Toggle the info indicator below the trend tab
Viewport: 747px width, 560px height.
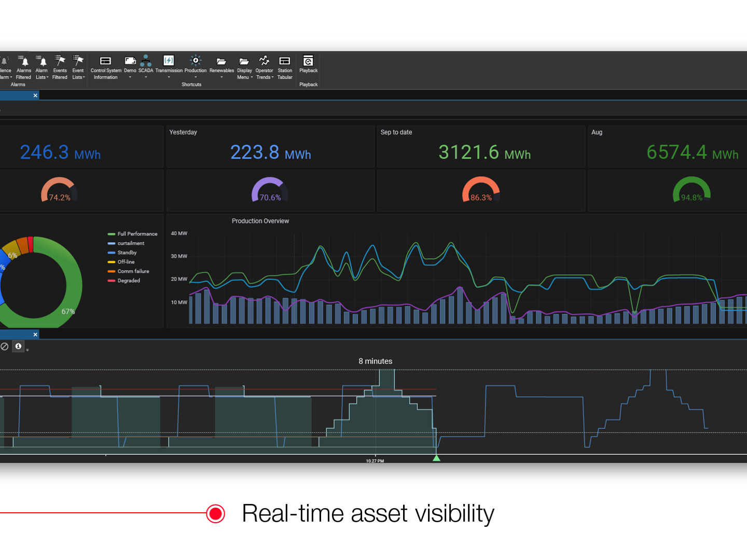click(x=18, y=346)
